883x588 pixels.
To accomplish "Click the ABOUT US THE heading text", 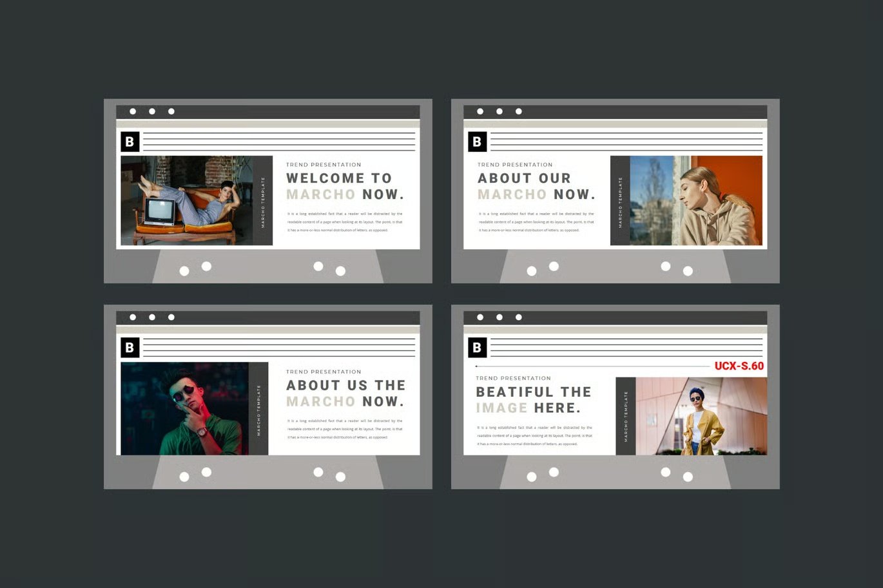I will pyautogui.click(x=346, y=385).
